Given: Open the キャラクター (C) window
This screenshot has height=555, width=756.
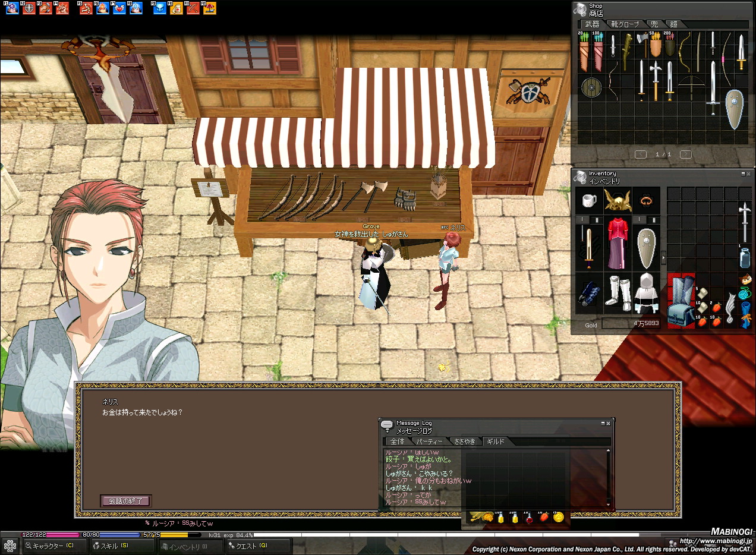Looking at the screenshot, I should 55,546.
